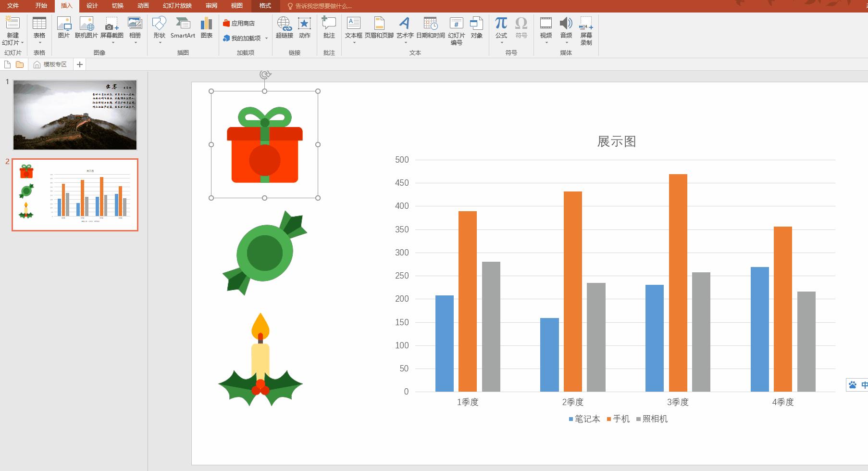Open the 动画 animations tab

(143, 6)
